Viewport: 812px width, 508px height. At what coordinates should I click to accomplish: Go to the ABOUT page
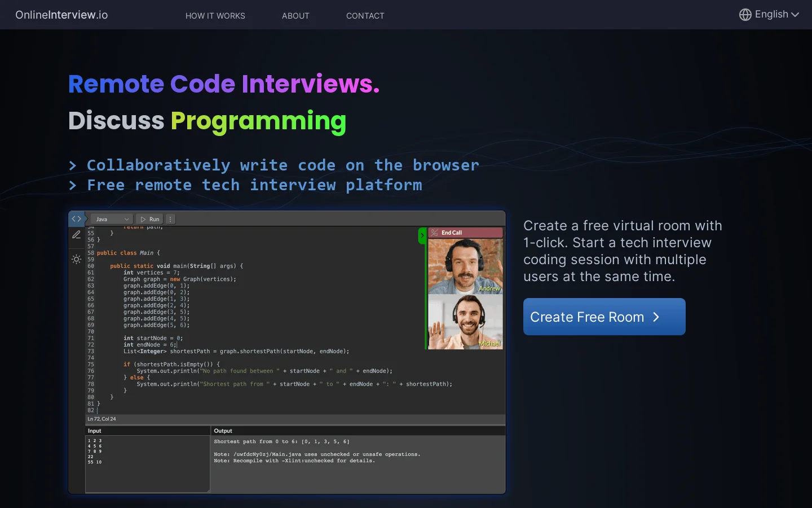pos(295,16)
